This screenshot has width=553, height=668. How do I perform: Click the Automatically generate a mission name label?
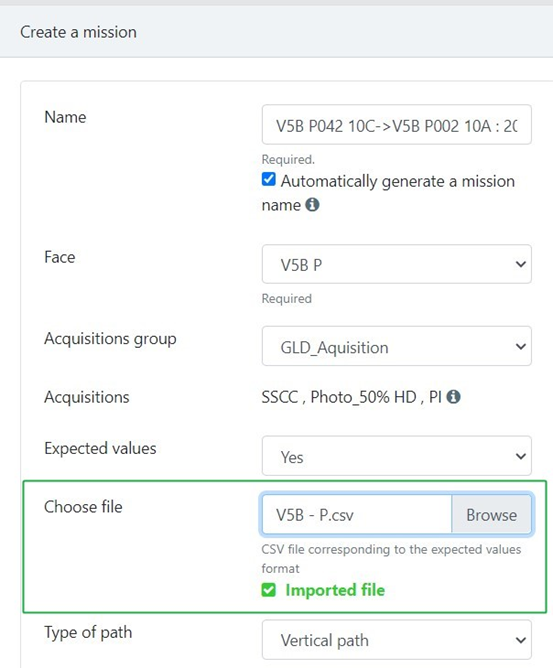[388, 193]
